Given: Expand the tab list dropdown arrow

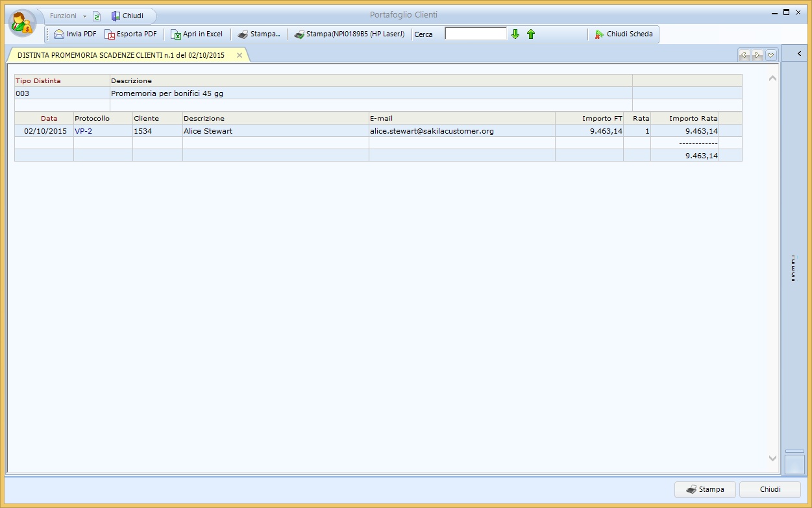Looking at the screenshot, I should [770, 55].
